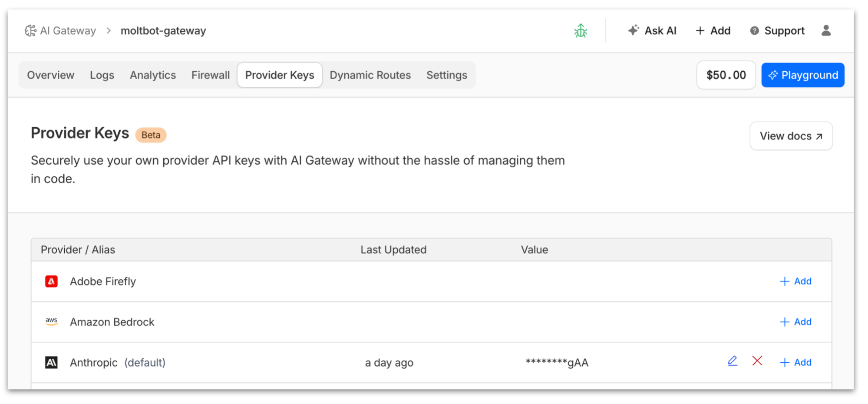Open the Logs tab
Screen dimensions: 868x404
pos(102,75)
